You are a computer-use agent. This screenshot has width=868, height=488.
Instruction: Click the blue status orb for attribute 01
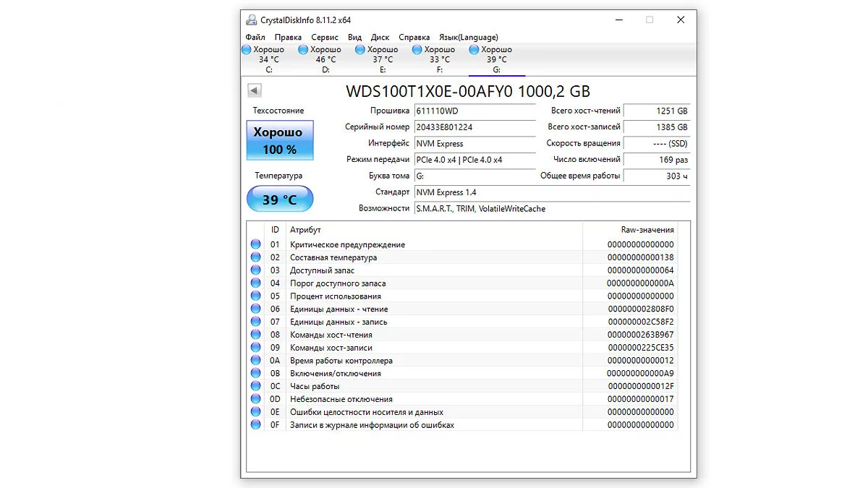pos(255,244)
